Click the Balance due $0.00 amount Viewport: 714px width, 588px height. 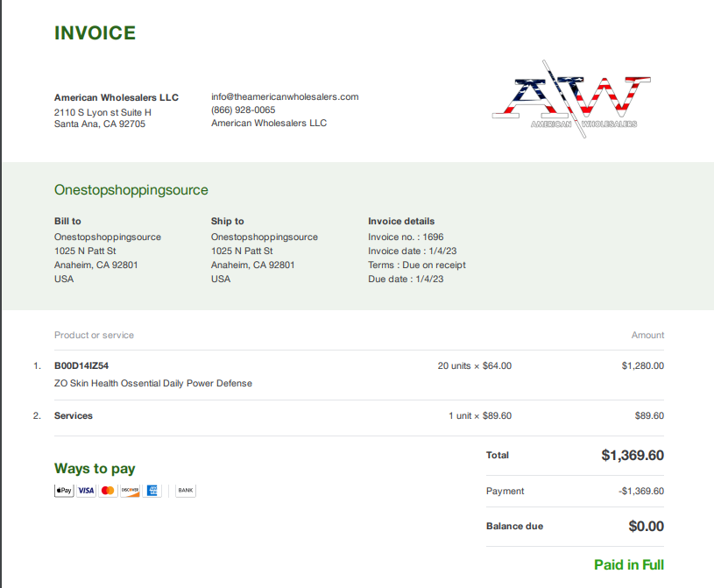647,526
